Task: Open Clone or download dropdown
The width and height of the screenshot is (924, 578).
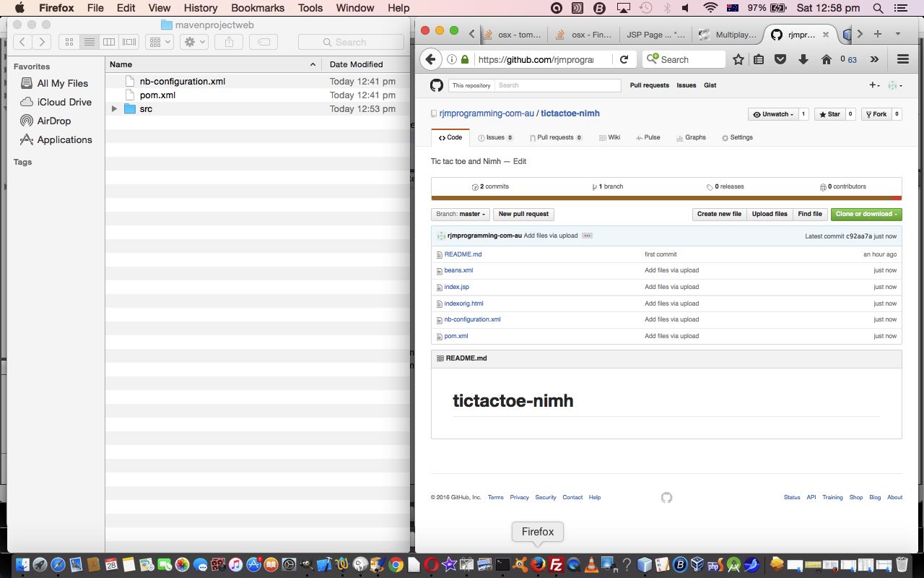Action: point(866,214)
